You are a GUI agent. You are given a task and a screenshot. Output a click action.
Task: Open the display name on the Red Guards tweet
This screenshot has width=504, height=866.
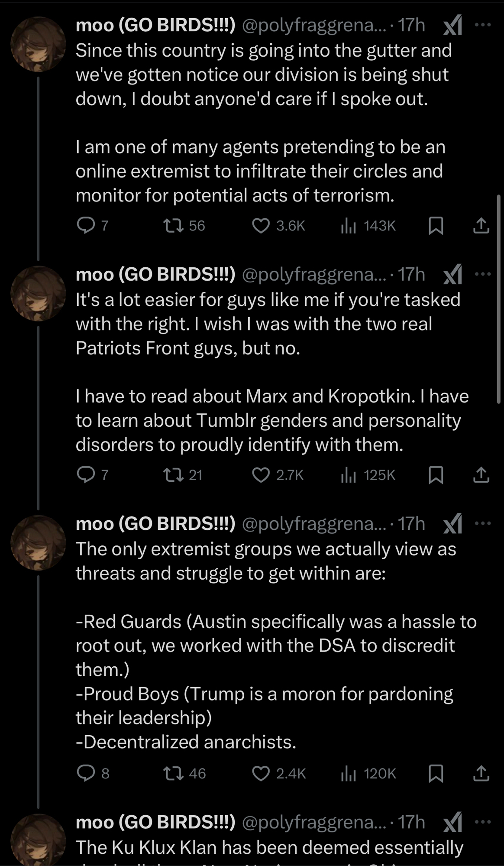tap(155, 524)
